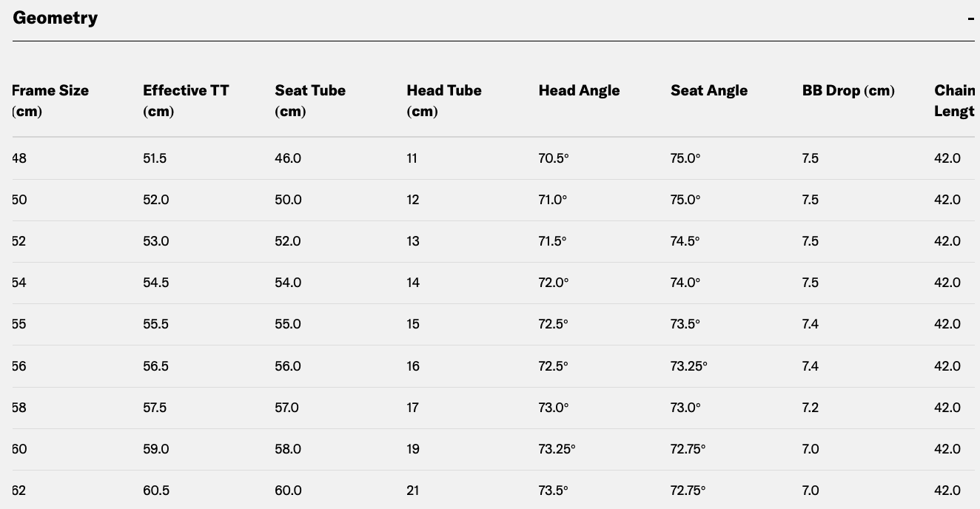Select the 70.5° head angle cell
This screenshot has width=980, height=509.
(x=554, y=158)
